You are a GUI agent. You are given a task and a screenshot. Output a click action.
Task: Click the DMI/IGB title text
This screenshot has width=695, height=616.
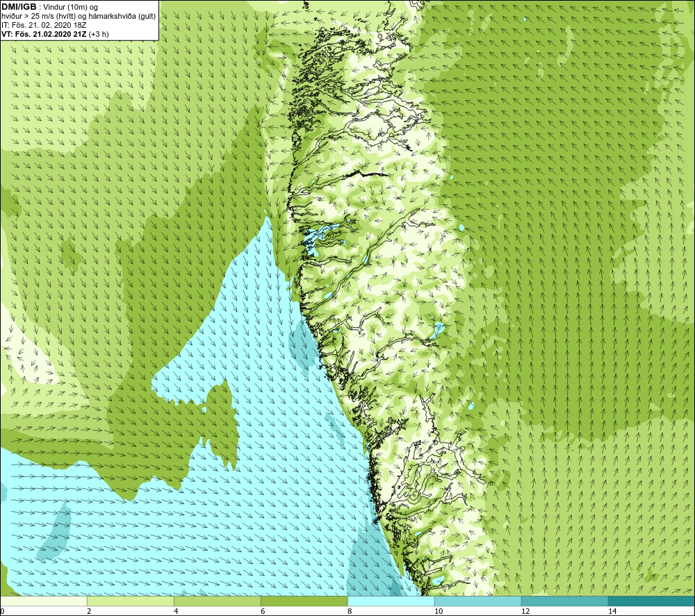(x=19, y=7)
